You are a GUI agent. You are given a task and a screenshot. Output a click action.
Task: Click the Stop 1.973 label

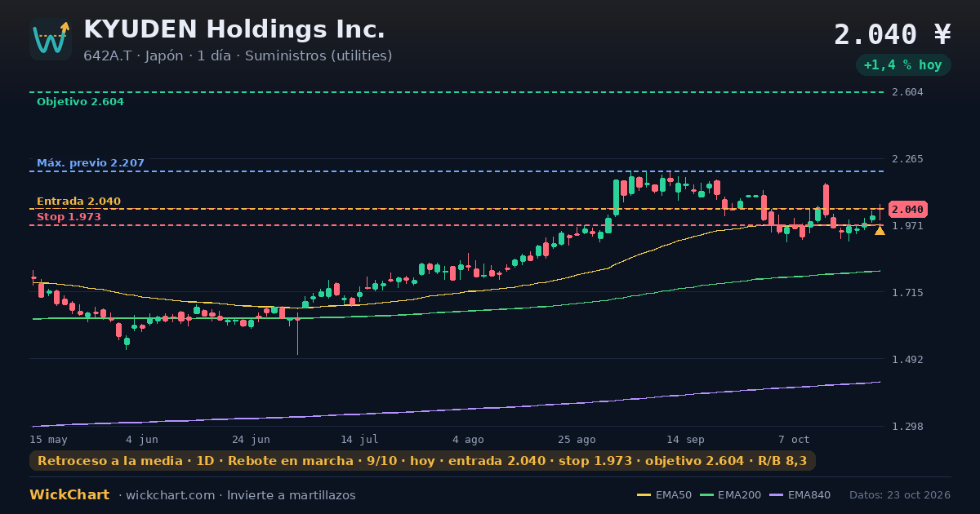click(69, 217)
